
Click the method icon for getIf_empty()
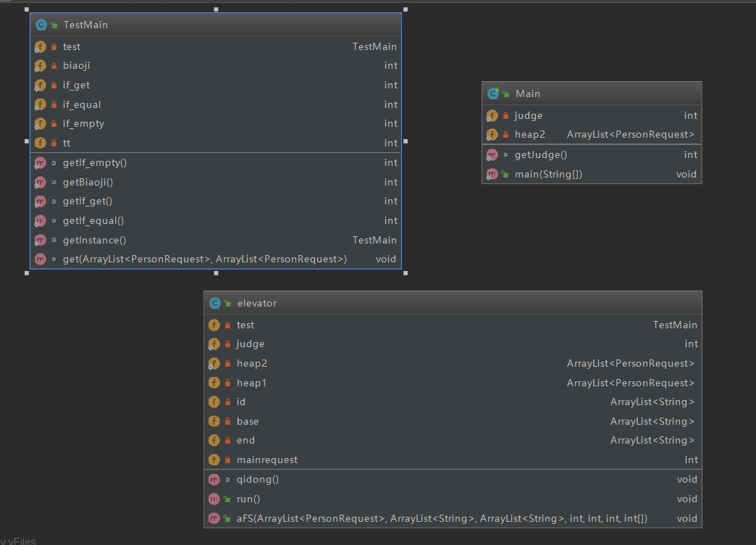[40, 163]
